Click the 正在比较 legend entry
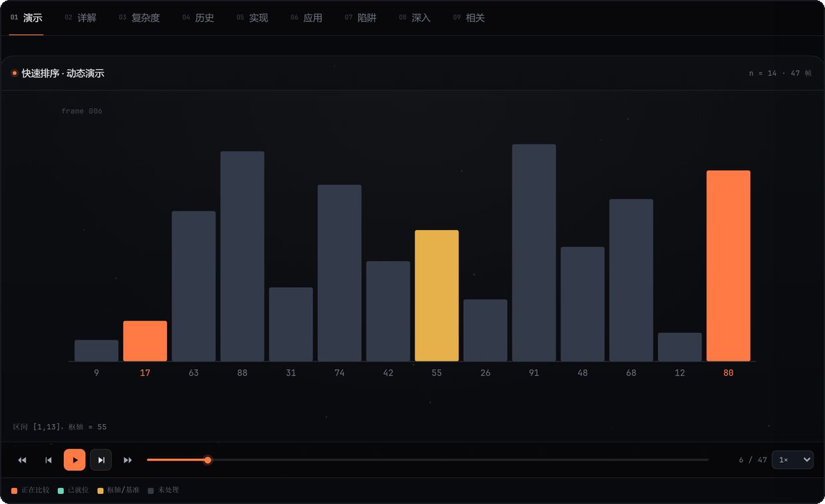Image resolution: width=825 pixels, height=504 pixels. tap(31, 491)
